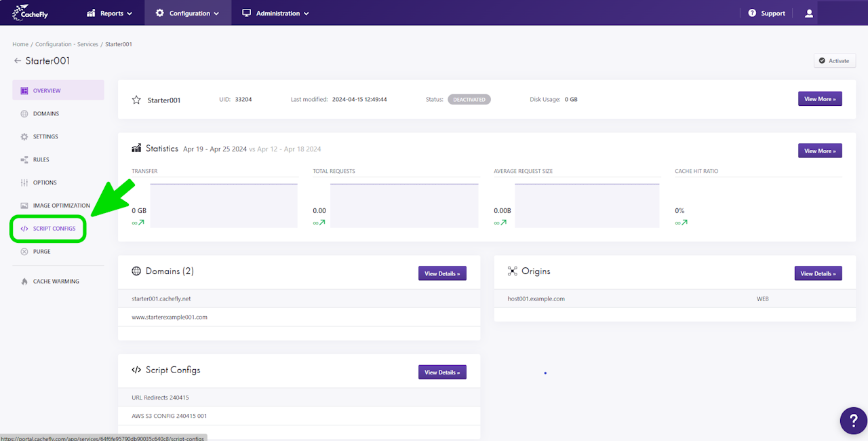Screen dimensions: 868x441
Task: Expand the Reports dropdown menu
Action: (x=109, y=13)
